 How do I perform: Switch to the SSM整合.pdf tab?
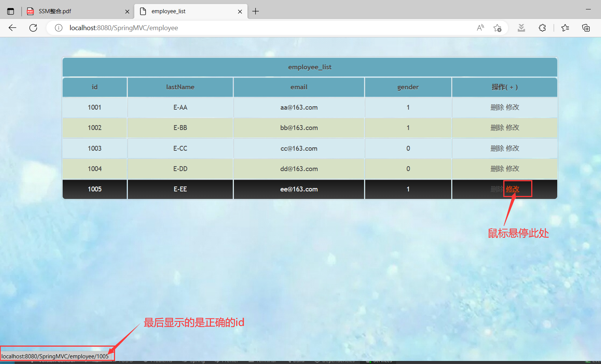[x=78, y=11]
